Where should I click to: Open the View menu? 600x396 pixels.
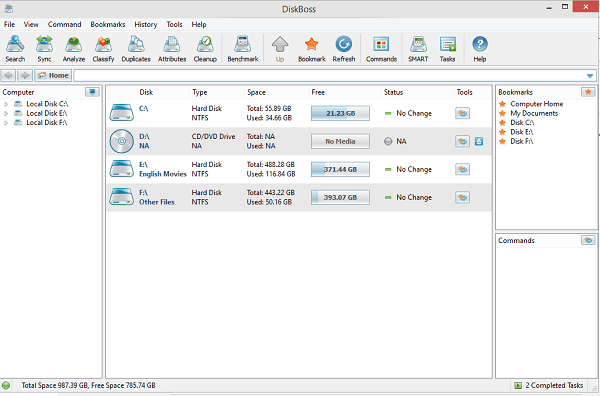pyautogui.click(x=31, y=24)
